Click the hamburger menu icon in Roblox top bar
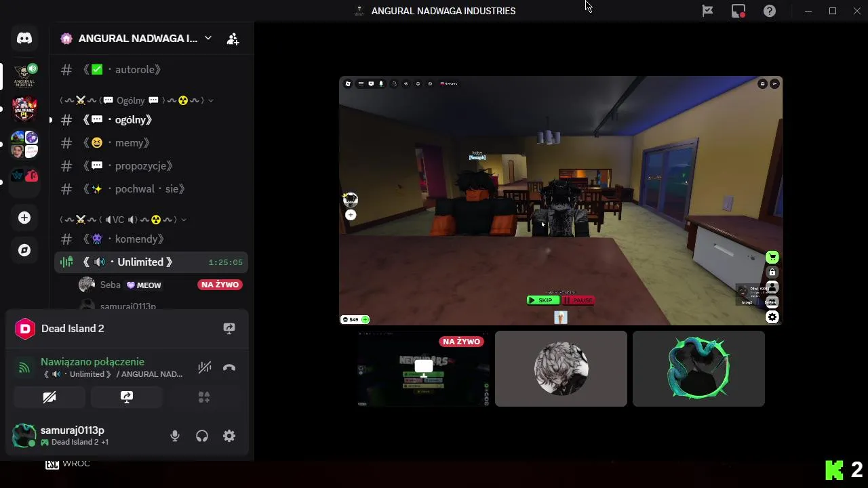 pos(361,84)
